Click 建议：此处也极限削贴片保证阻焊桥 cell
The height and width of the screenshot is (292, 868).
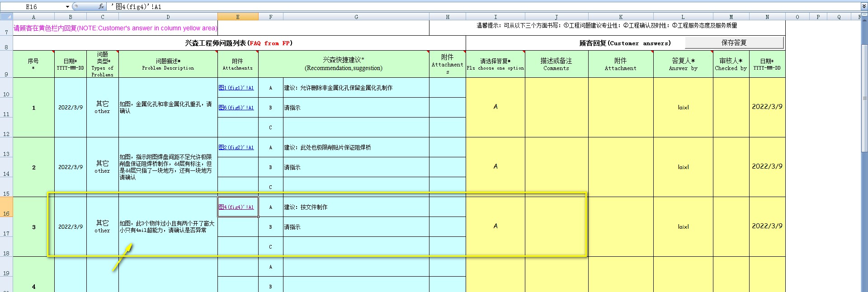click(356, 147)
